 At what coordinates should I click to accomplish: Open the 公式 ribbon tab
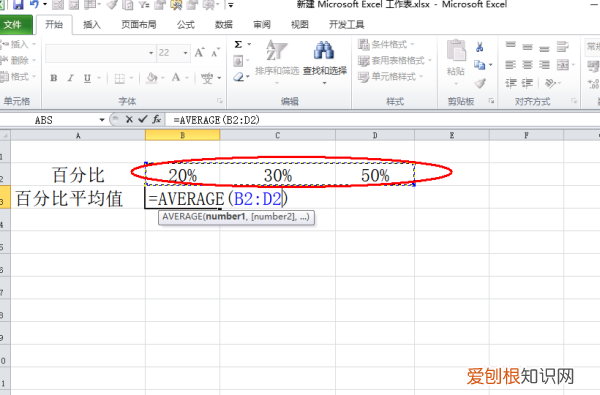[186, 25]
